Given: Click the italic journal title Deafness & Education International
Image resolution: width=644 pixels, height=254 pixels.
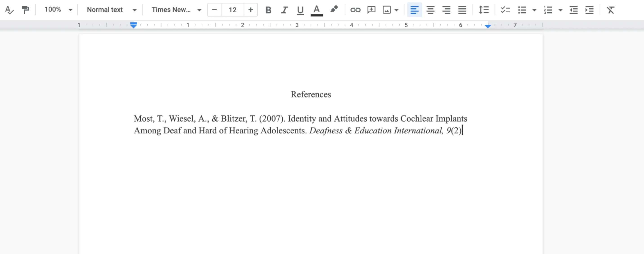Looking at the screenshot, I should (x=376, y=131).
